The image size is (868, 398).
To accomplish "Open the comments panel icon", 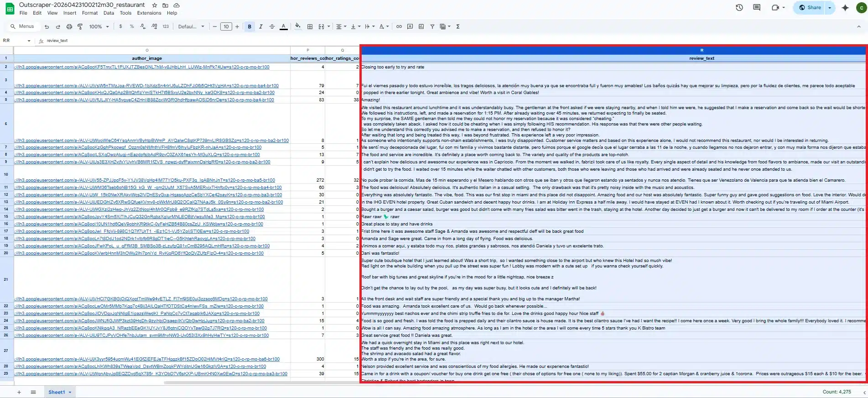I will pyautogui.click(x=756, y=8).
